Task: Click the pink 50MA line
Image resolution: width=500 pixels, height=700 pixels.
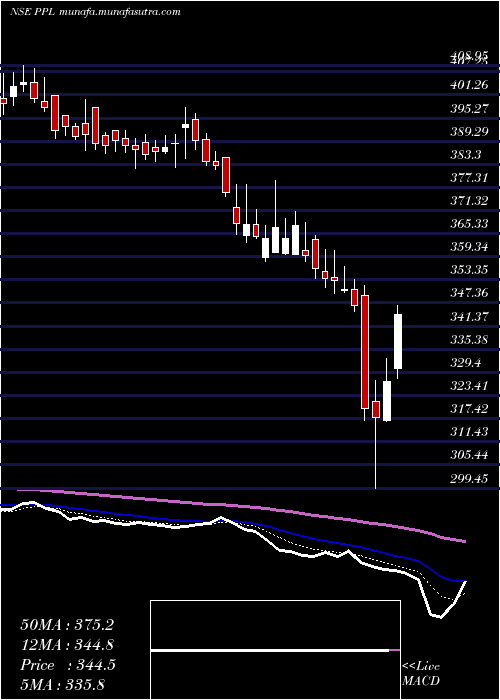Action: click(x=241, y=507)
